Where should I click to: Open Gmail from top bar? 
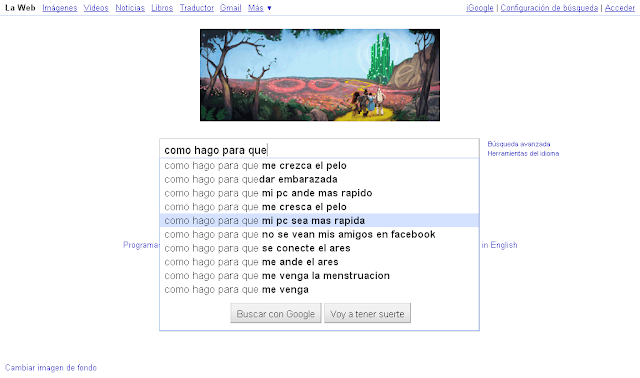[231, 8]
